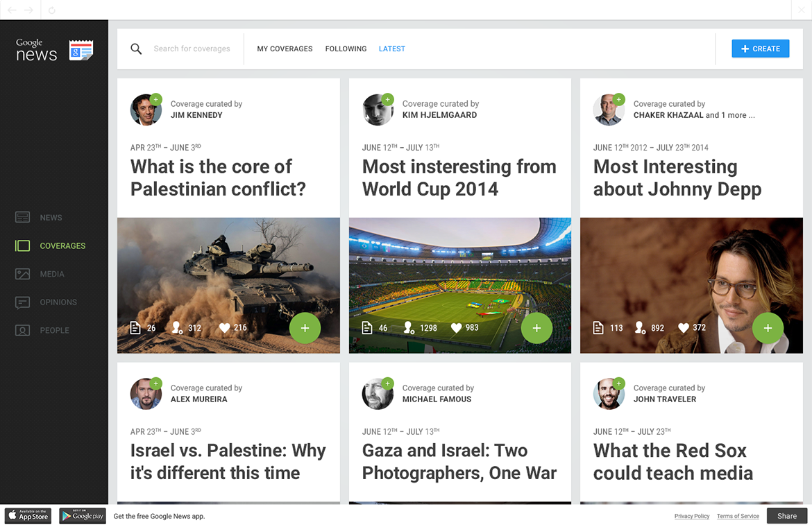Open Media section label in sidebar

tap(52, 274)
